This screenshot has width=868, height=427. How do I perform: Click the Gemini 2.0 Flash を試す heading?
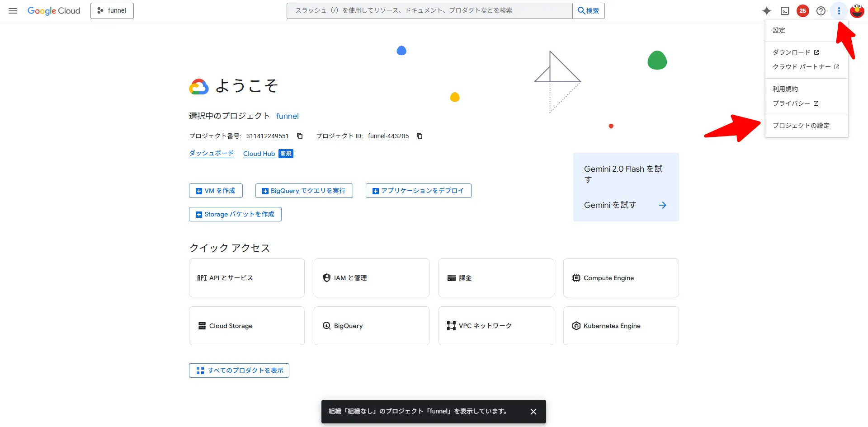coord(623,174)
